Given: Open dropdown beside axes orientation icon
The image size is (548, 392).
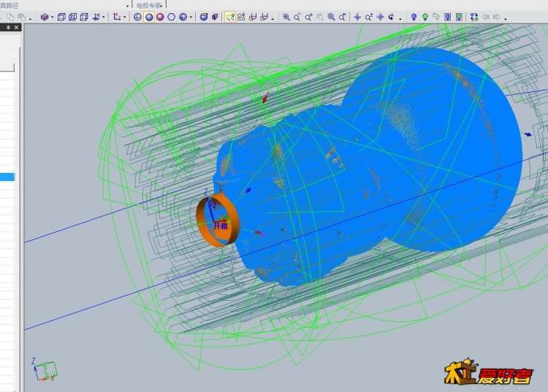Looking at the screenshot, I should [104, 17].
